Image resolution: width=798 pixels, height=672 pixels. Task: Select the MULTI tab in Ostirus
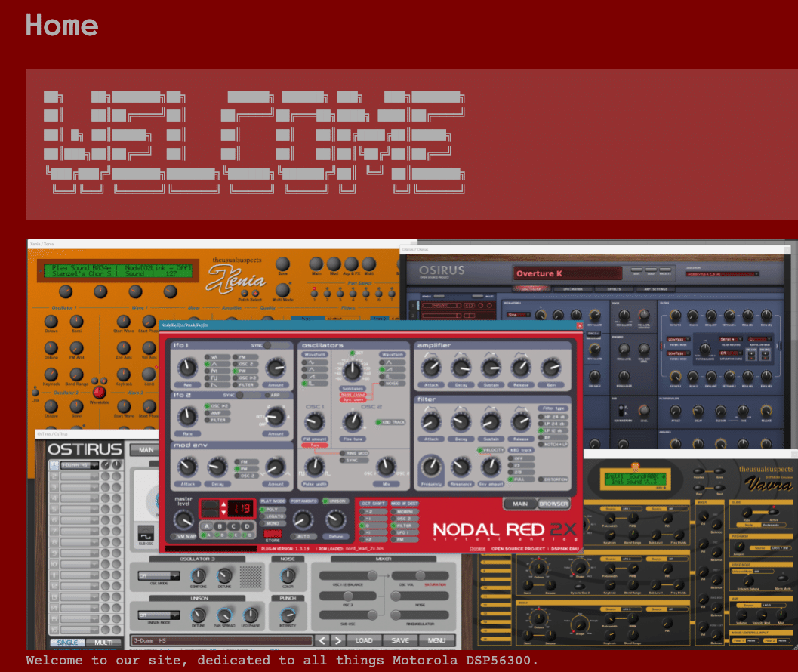click(x=103, y=643)
